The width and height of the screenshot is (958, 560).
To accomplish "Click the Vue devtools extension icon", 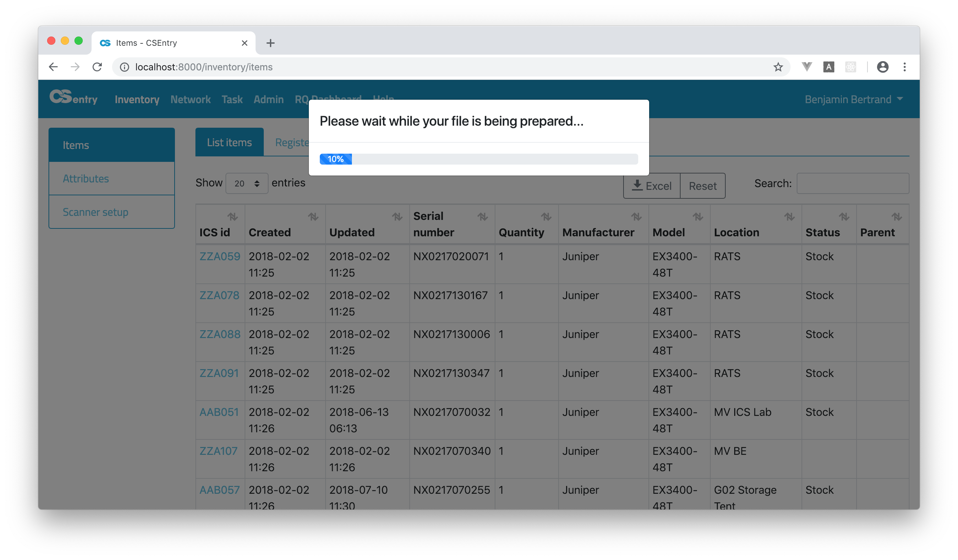I will 807,67.
